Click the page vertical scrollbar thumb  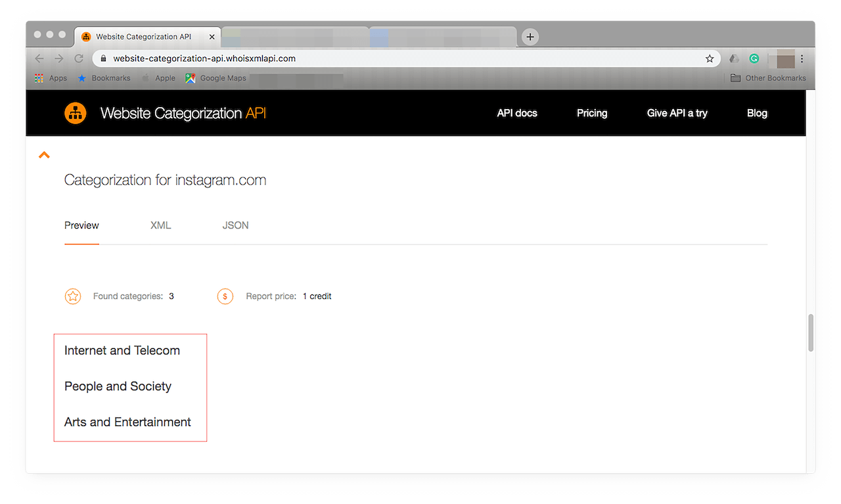(811, 332)
